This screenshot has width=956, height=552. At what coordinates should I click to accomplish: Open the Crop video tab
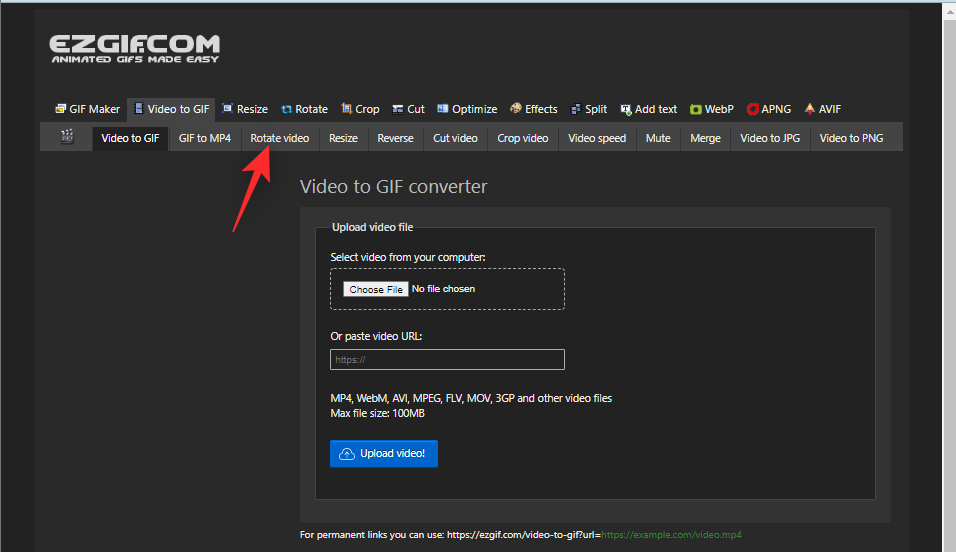523,138
